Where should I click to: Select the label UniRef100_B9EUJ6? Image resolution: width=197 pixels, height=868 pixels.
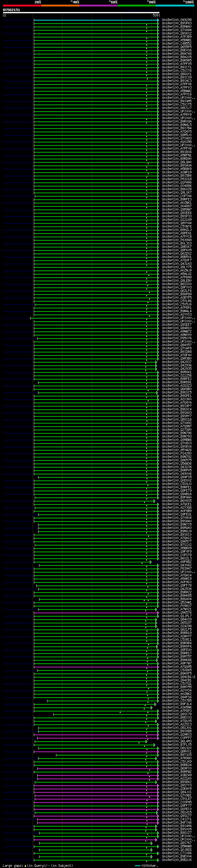(x=177, y=860)
